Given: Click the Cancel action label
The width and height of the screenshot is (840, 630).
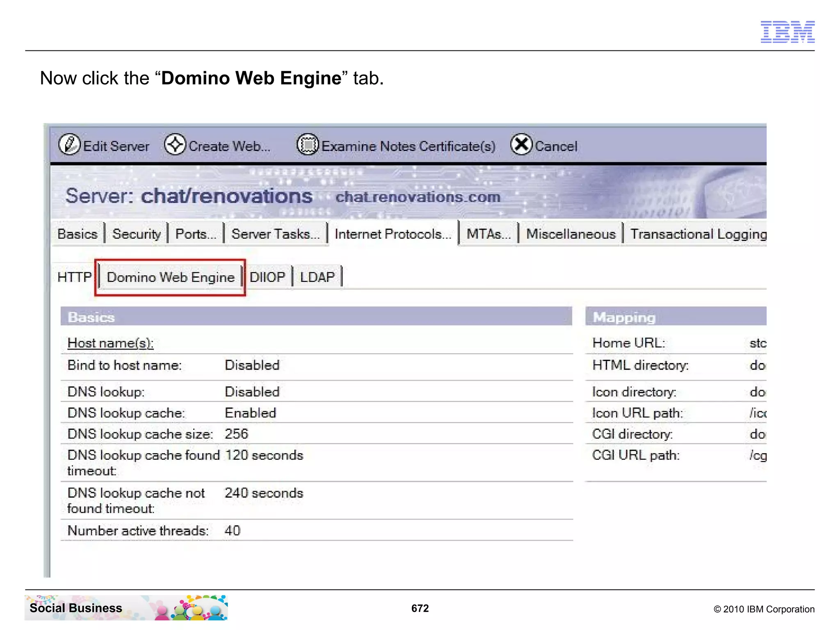Looking at the screenshot, I should pos(556,146).
